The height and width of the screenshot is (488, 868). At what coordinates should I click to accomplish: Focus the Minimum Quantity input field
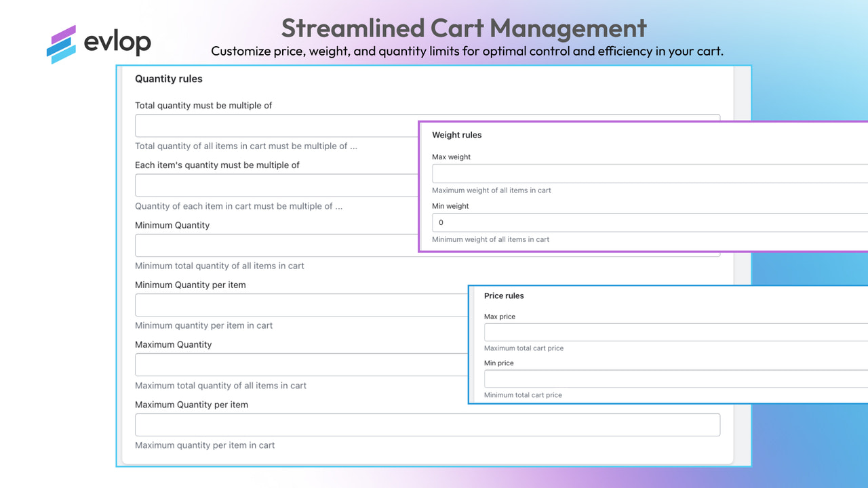(x=271, y=245)
